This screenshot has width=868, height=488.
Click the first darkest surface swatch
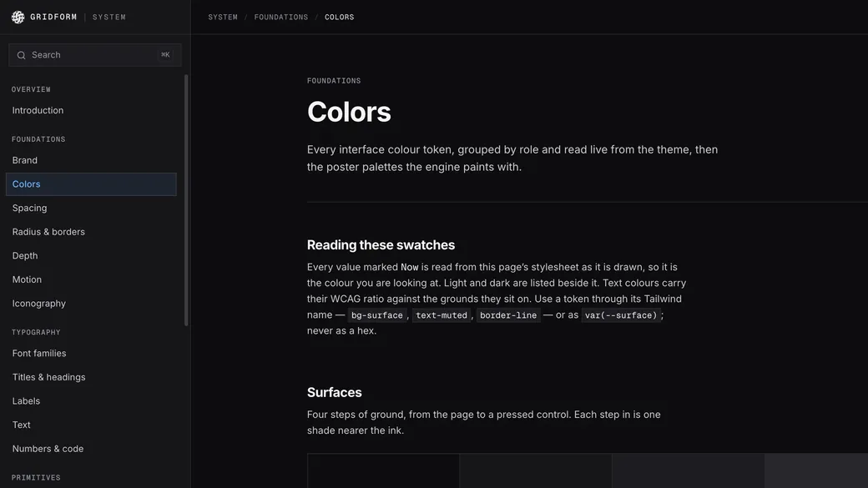pos(383,470)
